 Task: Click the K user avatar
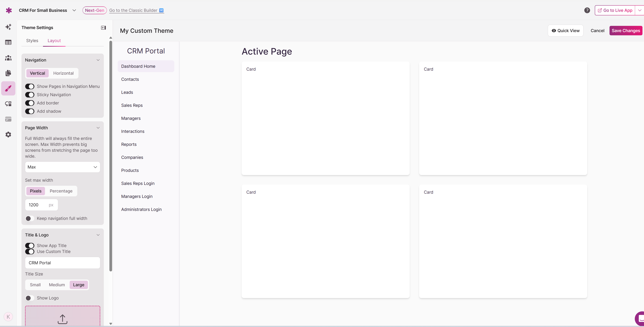8,317
